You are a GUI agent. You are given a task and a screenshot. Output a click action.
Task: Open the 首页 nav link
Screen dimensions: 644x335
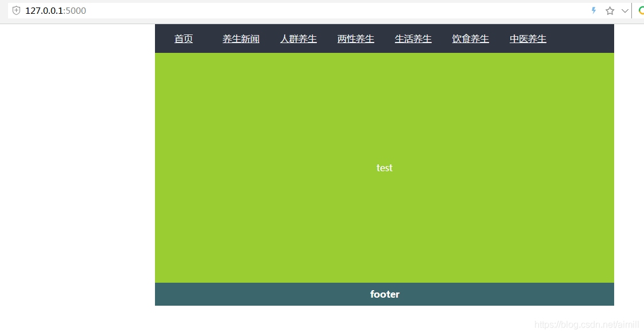coord(184,38)
